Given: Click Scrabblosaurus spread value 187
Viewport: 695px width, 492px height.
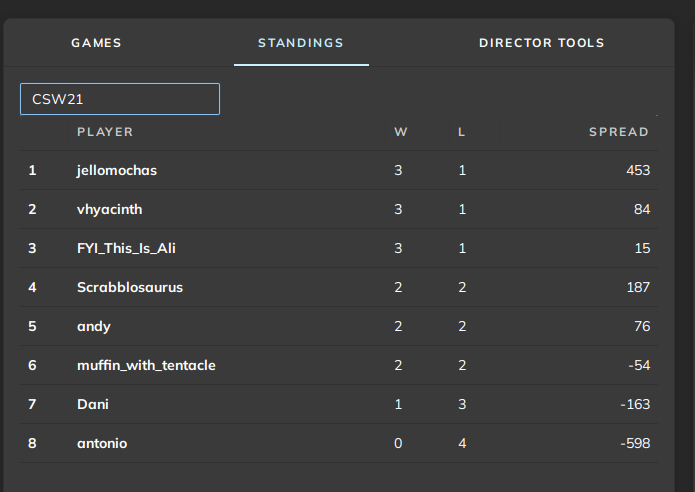Looking at the screenshot, I should (638, 287).
